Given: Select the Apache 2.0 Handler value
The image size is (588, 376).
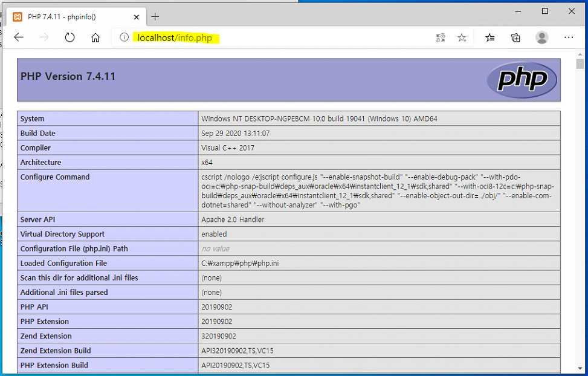Looking at the screenshot, I should 233,219.
